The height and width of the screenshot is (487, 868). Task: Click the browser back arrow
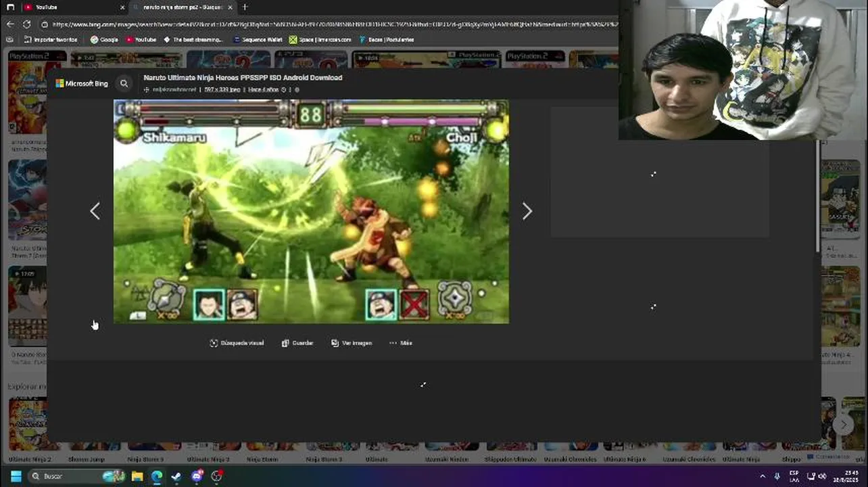pyautogui.click(x=10, y=24)
